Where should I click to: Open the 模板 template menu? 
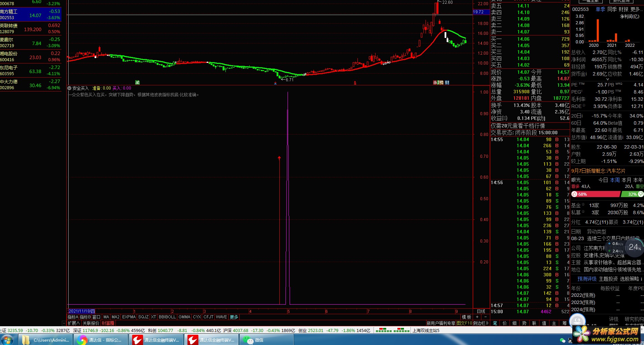[x=466, y=317]
